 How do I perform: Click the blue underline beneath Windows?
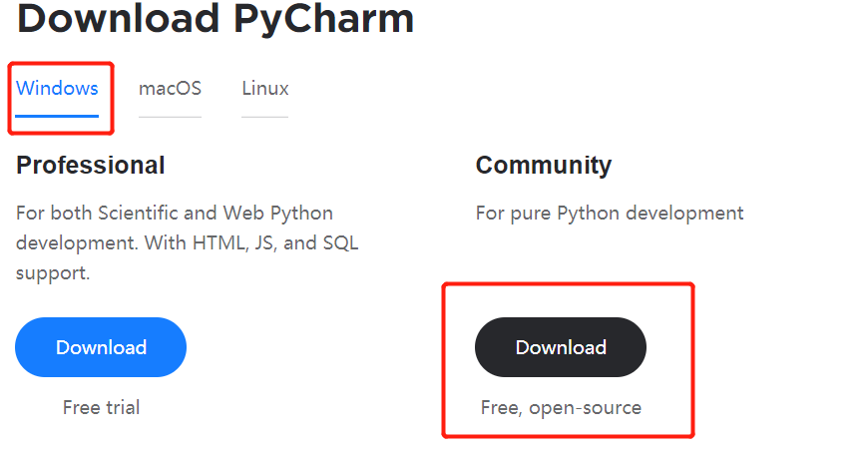point(57,116)
